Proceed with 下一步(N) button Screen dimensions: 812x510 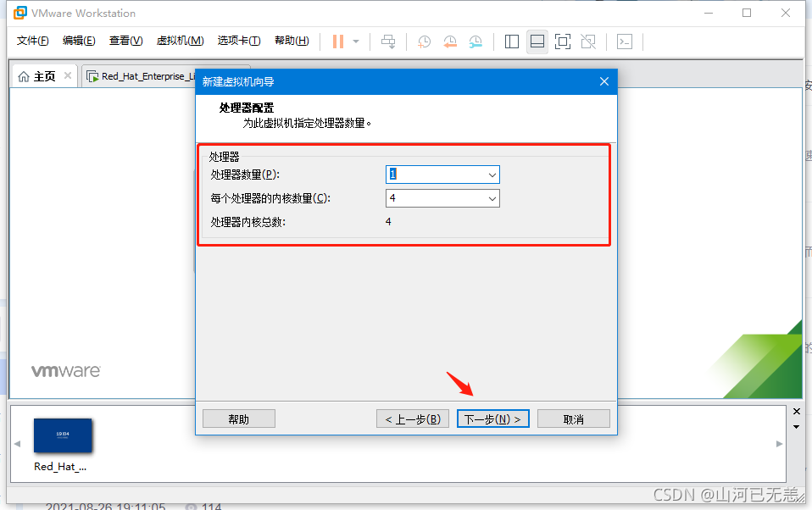(493, 419)
